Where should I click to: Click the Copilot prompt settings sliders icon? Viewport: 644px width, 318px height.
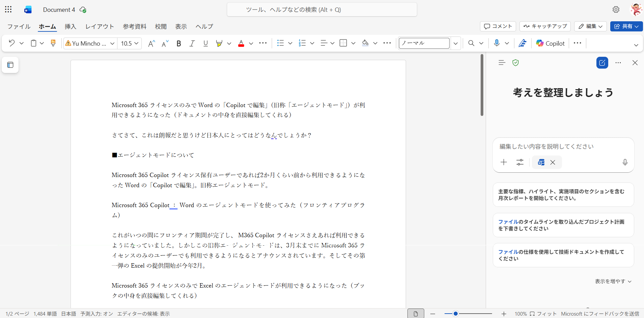click(x=520, y=163)
